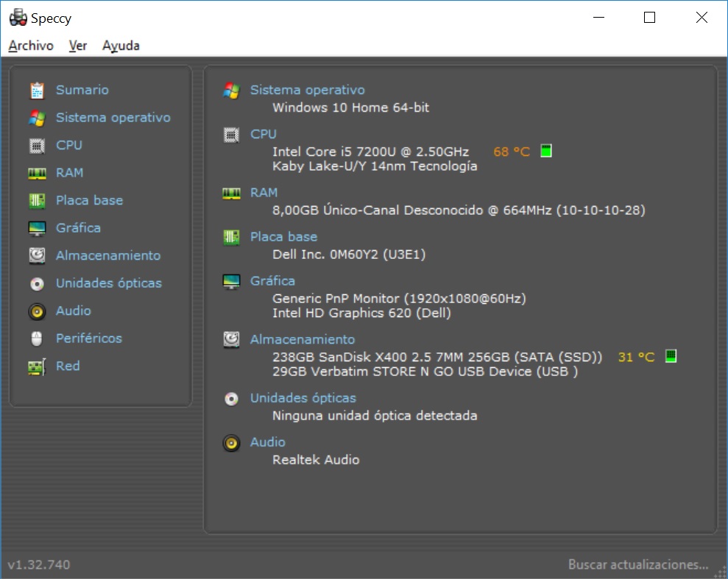The width and height of the screenshot is (728, 579).
Task: Select the Red network card icon
Action: click(x=37, y=366)
